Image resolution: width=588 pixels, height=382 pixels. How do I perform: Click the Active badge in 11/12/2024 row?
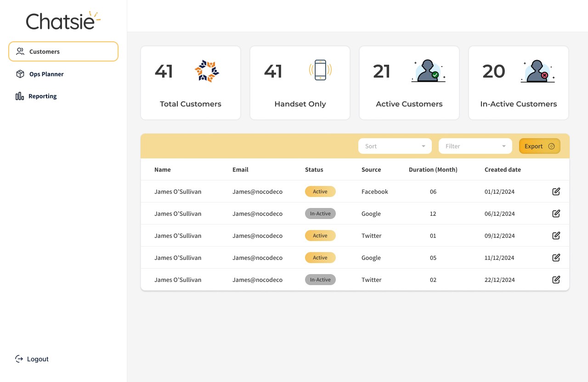pyautogui.click(x=320, y=258)
